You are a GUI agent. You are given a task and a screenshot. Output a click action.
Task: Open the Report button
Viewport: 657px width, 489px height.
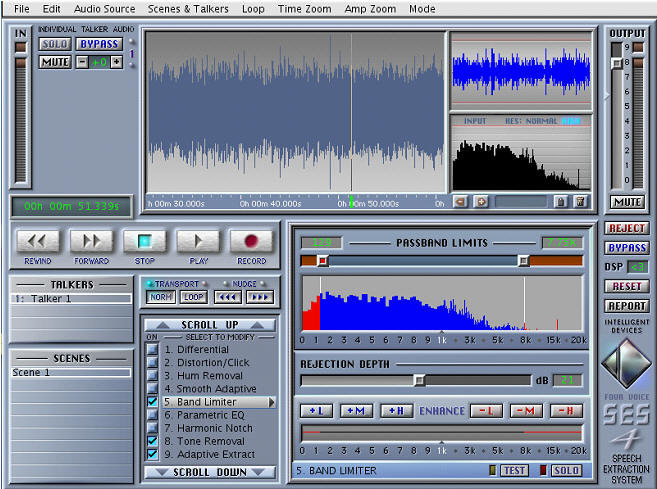[x=626, y=306]
